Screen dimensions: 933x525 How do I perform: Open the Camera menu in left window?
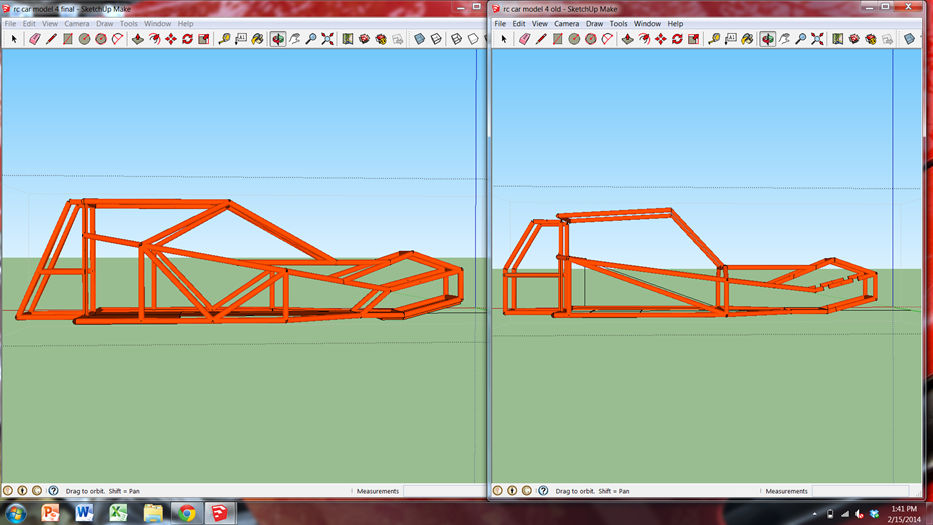[x=77, y=24]
